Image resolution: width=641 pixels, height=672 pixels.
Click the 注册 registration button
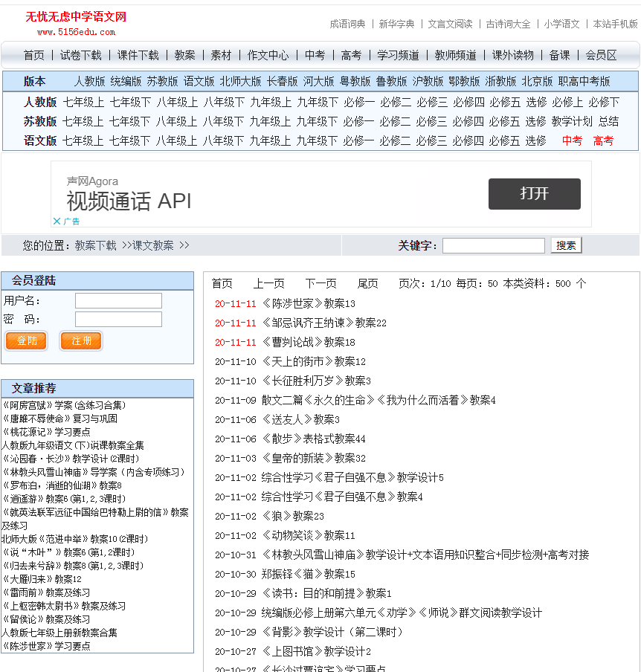pyautogui.click(x=80, y=340)
